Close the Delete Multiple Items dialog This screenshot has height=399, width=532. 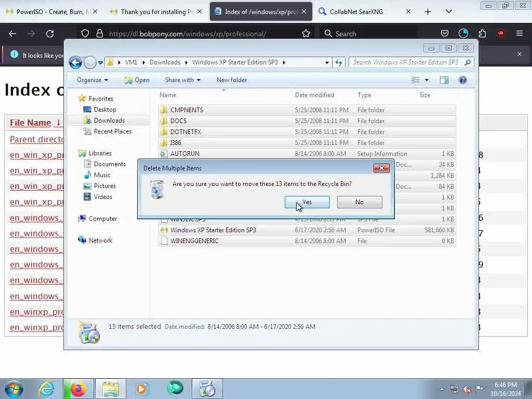pyautogui.click(x=381, y=168)
